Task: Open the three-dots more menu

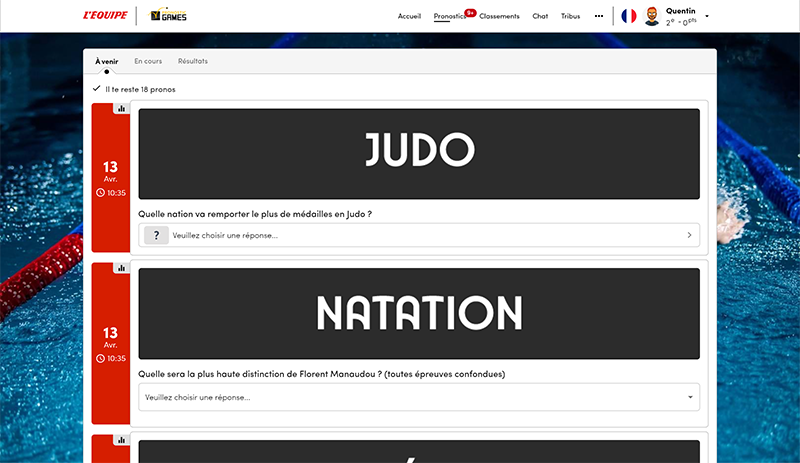Action: pyautogui.click(x=599, y=16)
